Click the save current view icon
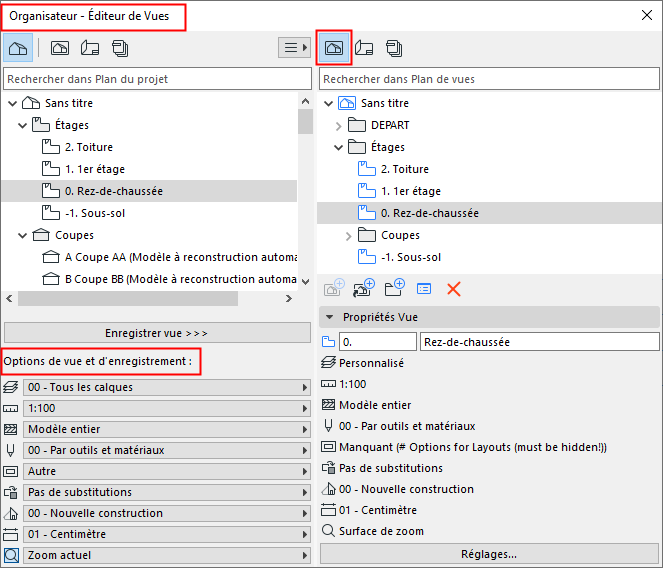The image size is (663, 568). pos(334,288)
